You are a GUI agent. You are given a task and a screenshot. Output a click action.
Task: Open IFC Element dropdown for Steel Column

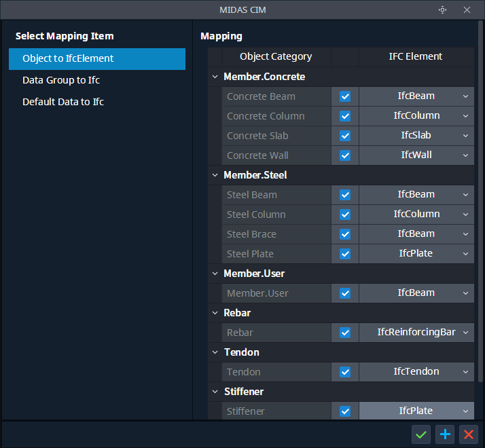pyautogui.click(x=416, y=214)
